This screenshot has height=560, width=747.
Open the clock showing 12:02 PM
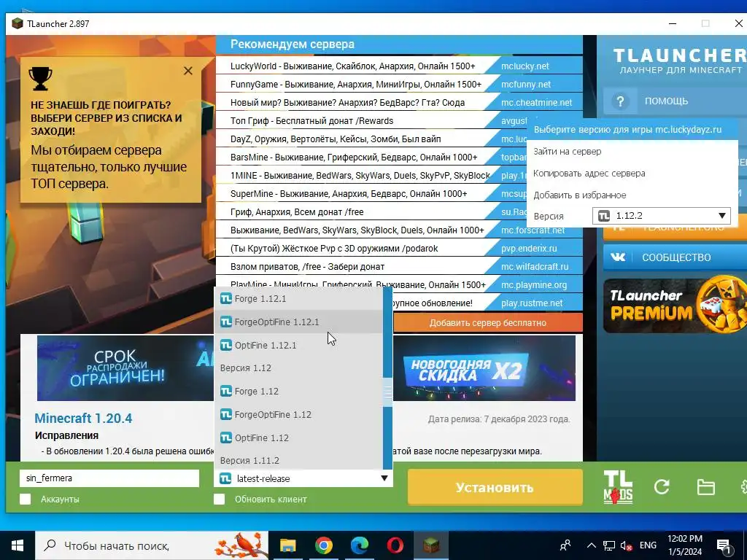685,545
